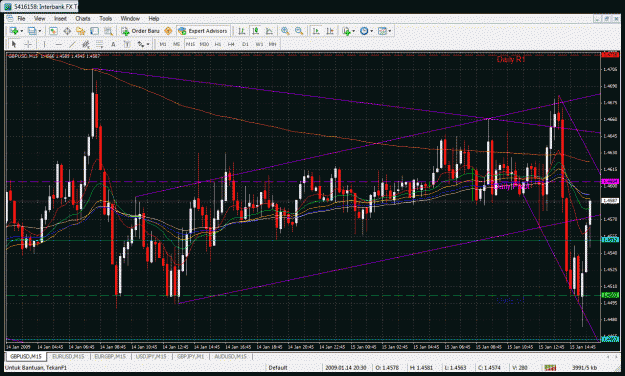Expand the Templates dropdown arrow
The height and width of the screenshot is (376, 625).
pyautogui.click(x=389, y=31)
